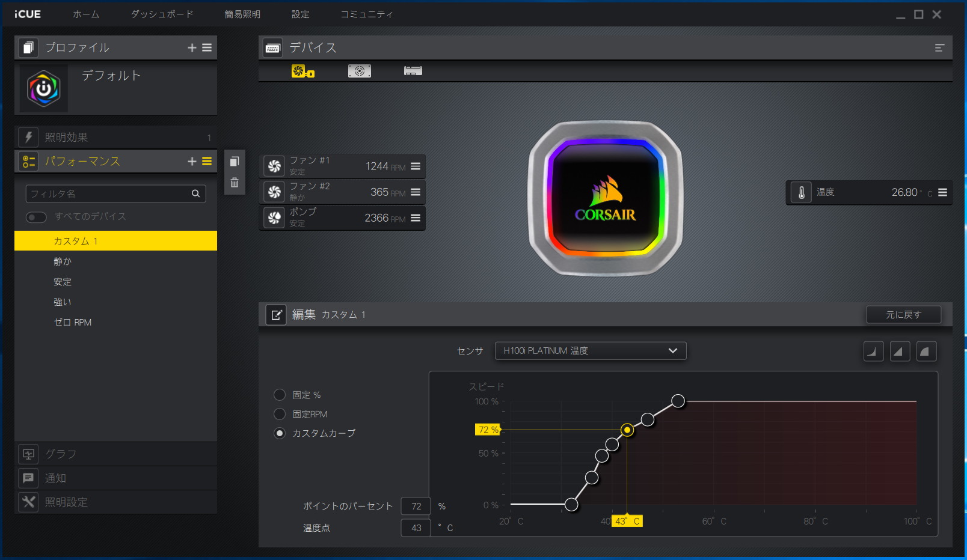
Task: Open the 通知 section
Action: [x=115, y=478]
